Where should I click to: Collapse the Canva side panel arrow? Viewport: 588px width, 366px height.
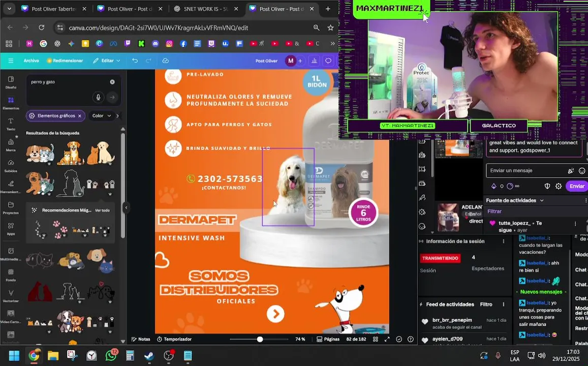126,207
